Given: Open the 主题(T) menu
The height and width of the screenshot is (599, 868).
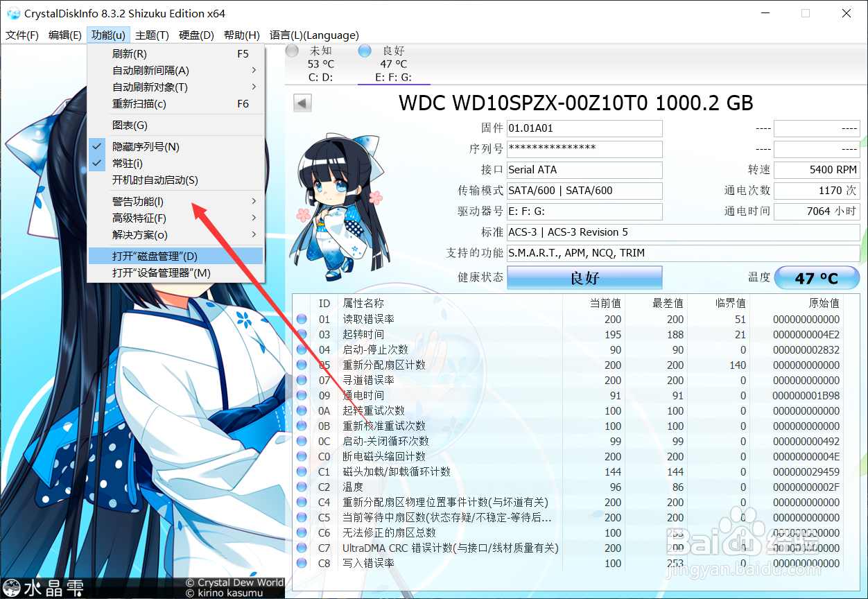Looking at the screenshot, I should tap(152, 35).
